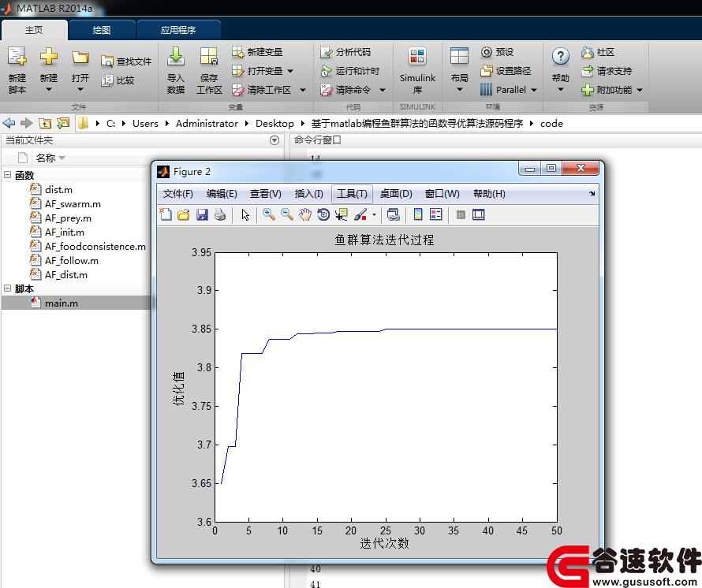
Task: Click the Back navigation arrow
Action: pos(9,123)
